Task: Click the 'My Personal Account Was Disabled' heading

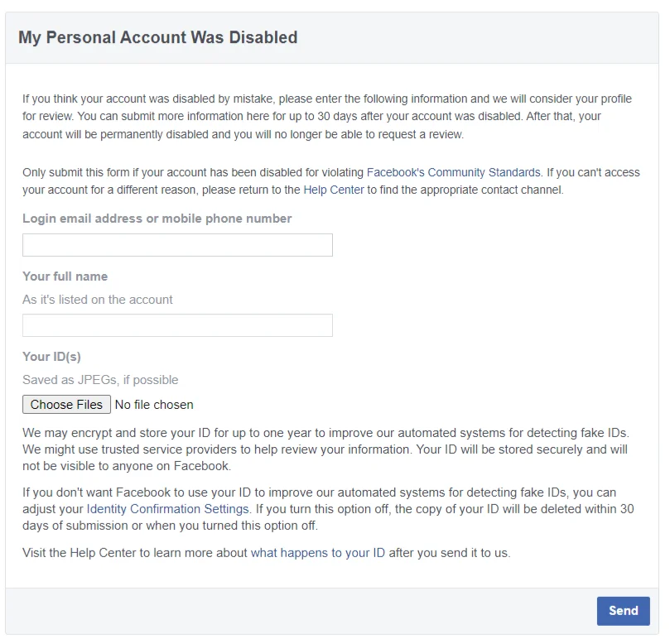Action: pos(158,37)
